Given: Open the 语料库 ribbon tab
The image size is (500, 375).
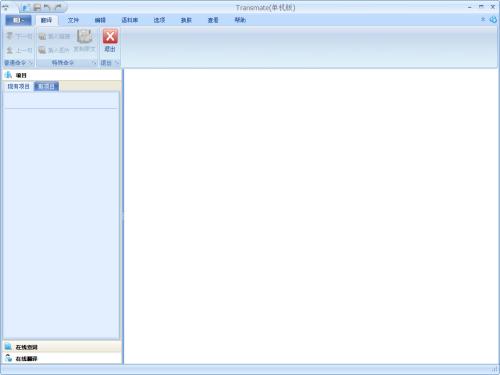Looking at the screenshot, I should tap(130, 20).
